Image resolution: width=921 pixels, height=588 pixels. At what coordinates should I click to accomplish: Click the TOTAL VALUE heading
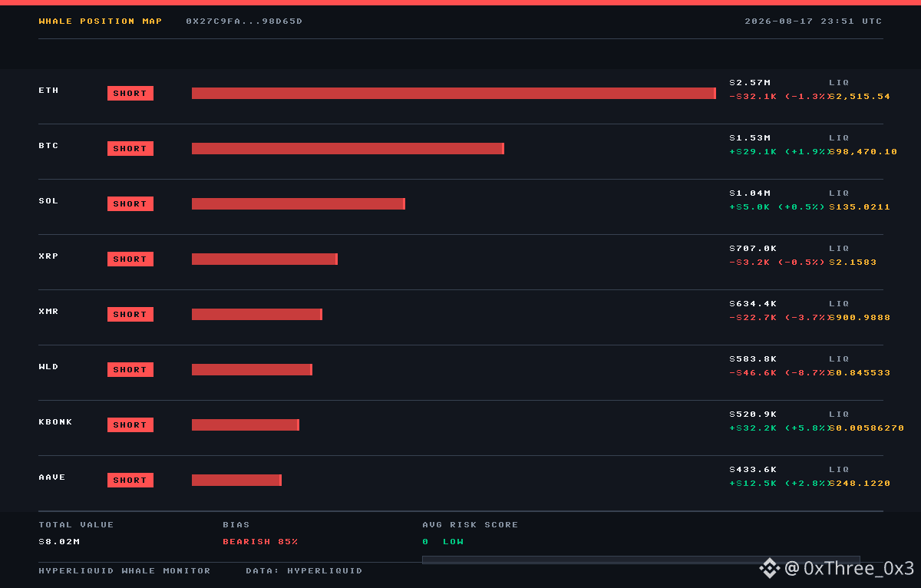pos(76,525)
